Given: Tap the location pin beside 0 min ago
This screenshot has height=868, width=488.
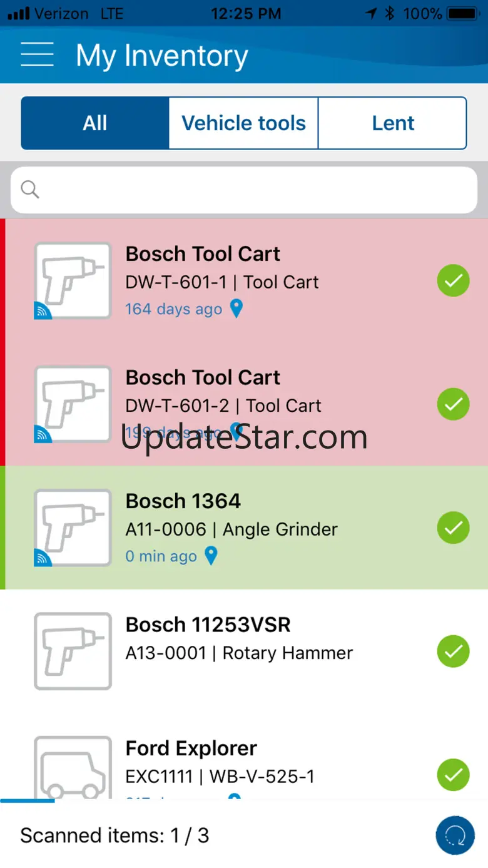Looking at the screenshot, I should click(211, 556).
